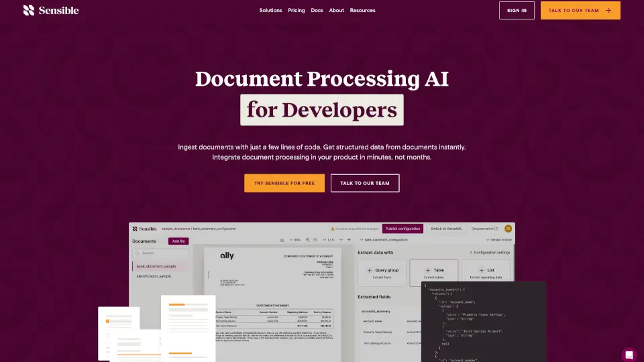Open the Version history dropdown
Viewport: 644px width, 362px height.
point(500,239)
